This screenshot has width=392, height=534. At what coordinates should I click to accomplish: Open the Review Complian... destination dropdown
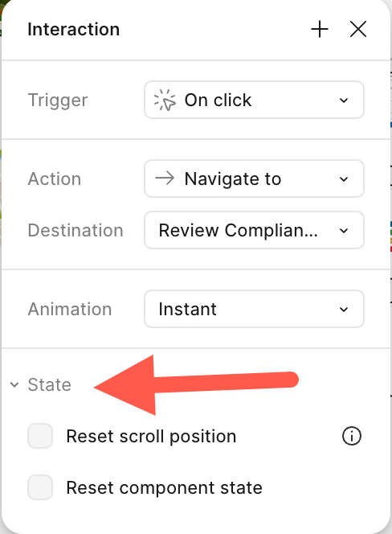(x=254, y=230)
